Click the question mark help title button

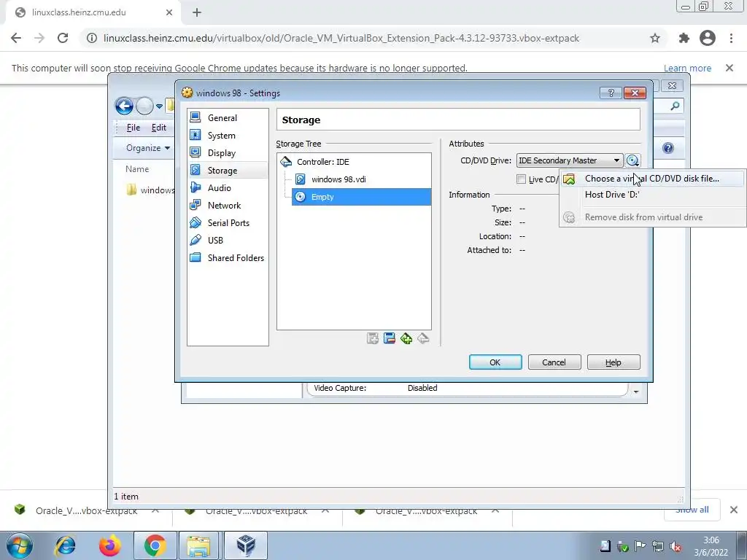coord(611,93)
